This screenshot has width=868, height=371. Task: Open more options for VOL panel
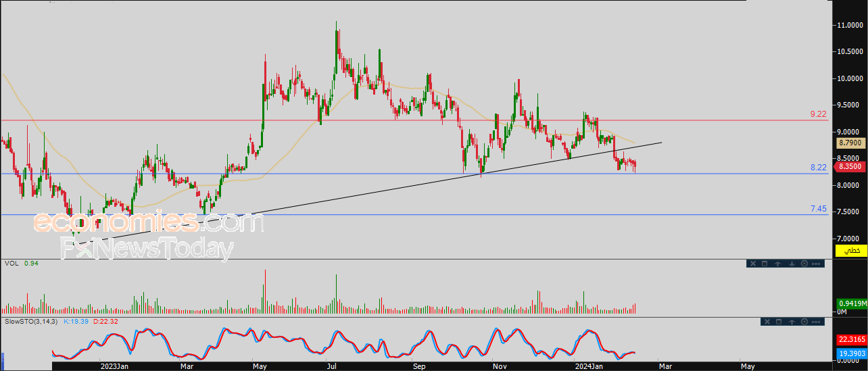(x=816, y=264)
